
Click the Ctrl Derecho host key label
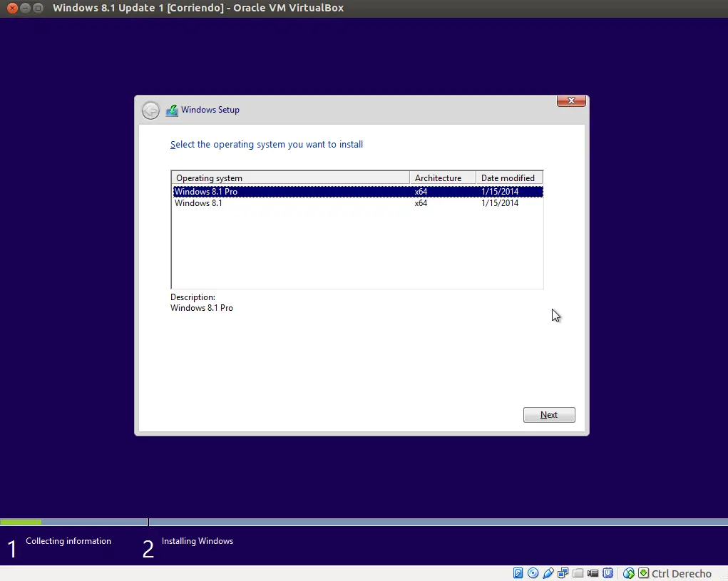point(681,574)
